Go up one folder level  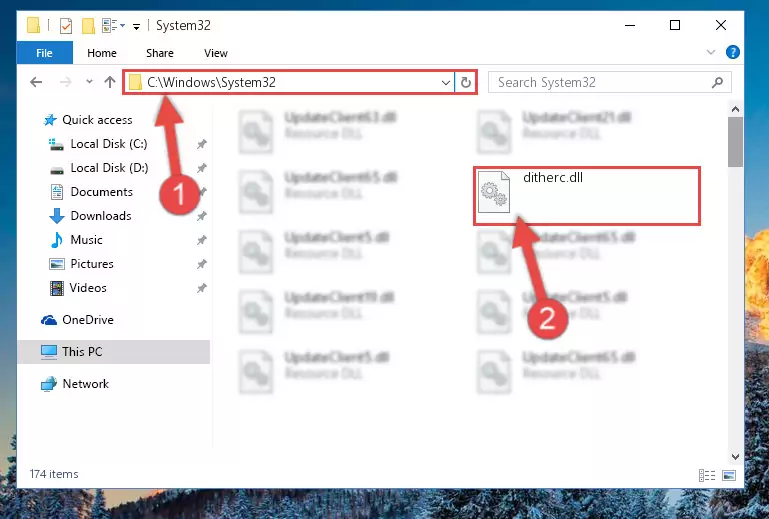[110, 82]
